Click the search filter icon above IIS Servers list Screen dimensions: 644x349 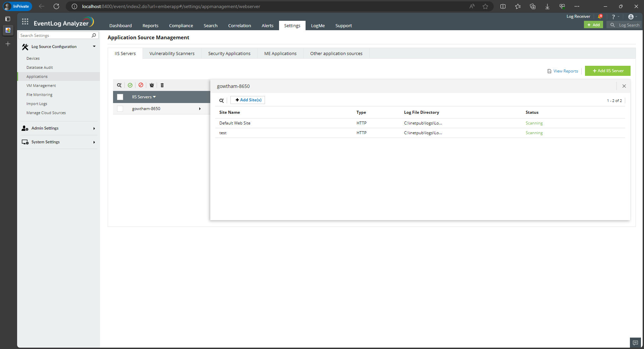point(119,85)
